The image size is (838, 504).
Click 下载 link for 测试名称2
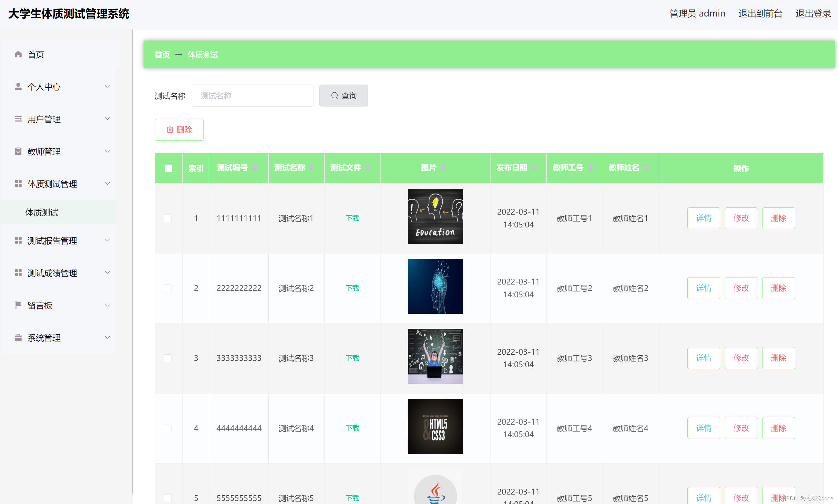352,288
